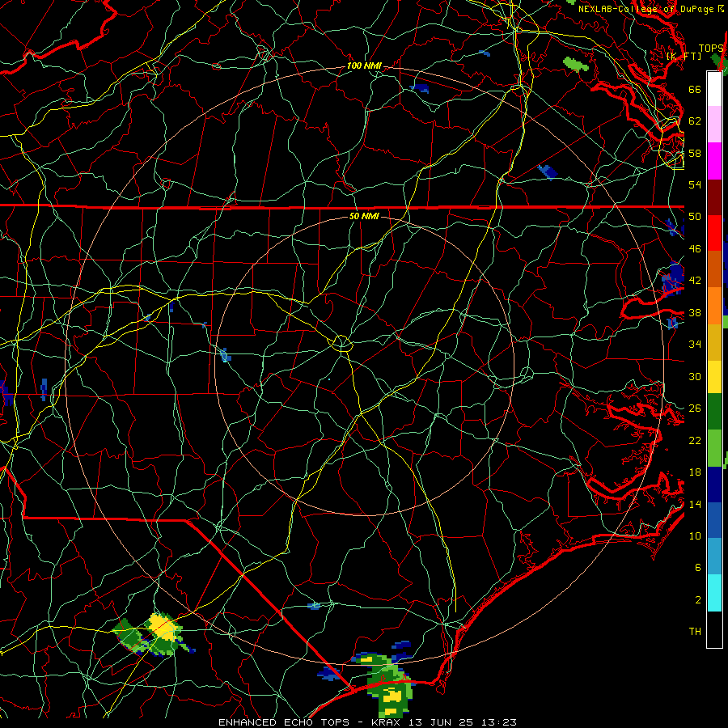This screenshot has height=728, width=728.
Task: Click the '50 NMI' range ring label
Action: [x=364, y=216]
